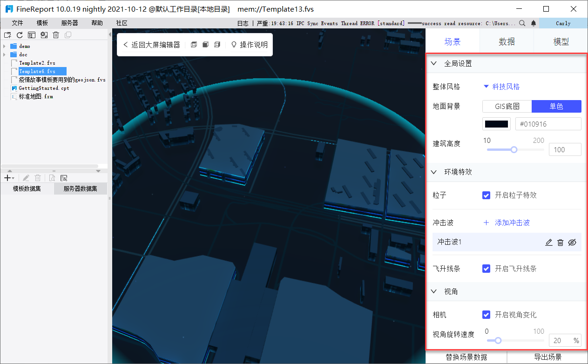Expand the demo folder tree arrow
Screen dimensions: 588x364
click(4, 46)
